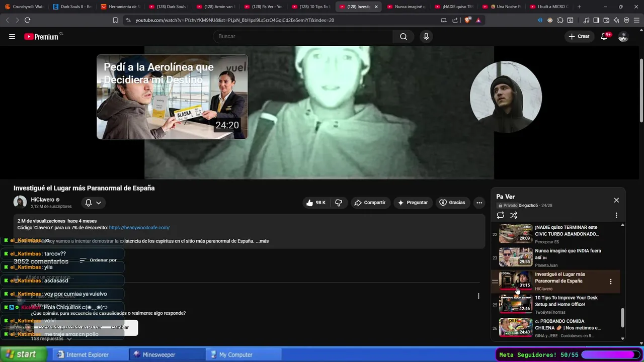644x362 pixels.
Task: Switch to the Dark Souls II wiki tab
Action: (x=71, y=7)
